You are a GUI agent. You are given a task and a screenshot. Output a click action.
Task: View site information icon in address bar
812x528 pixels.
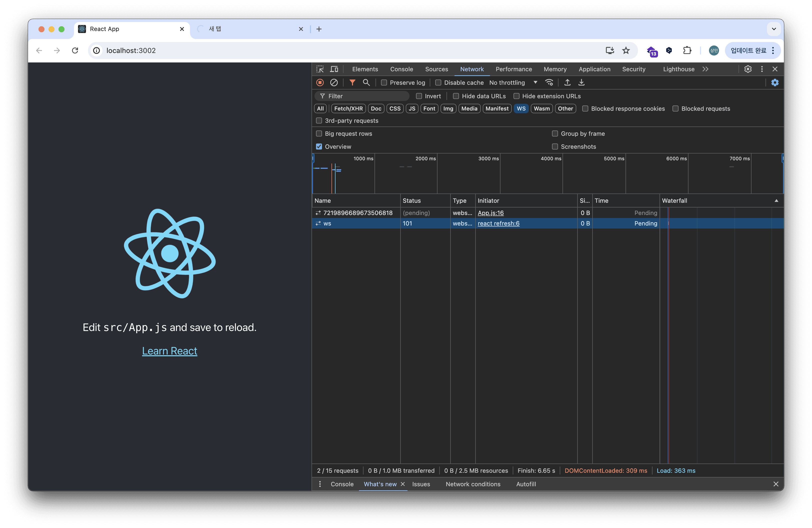(96, 50)
